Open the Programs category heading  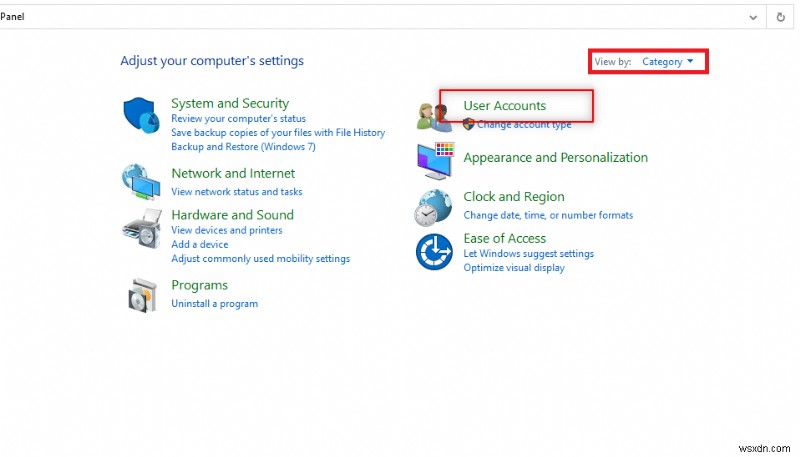coord(199,285)
